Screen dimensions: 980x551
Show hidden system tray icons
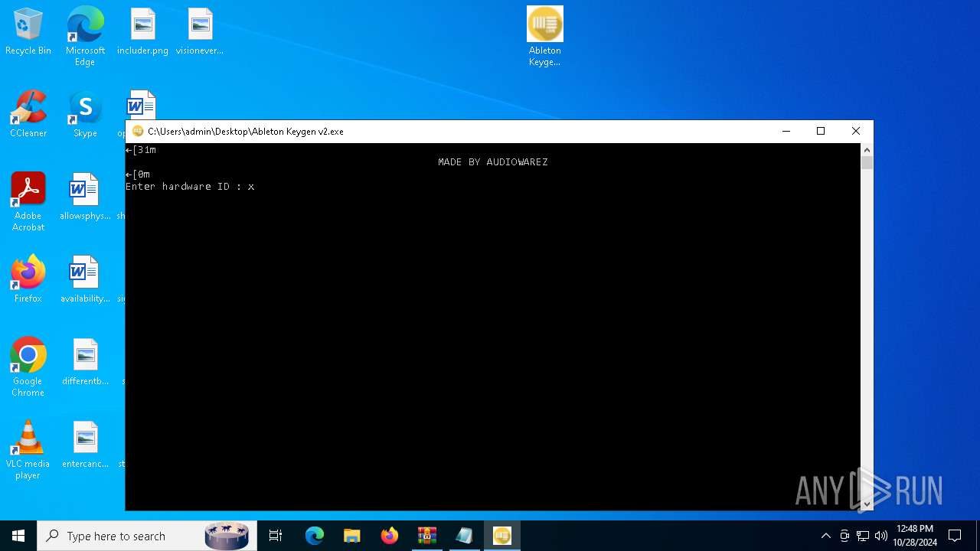pos(825,536)
